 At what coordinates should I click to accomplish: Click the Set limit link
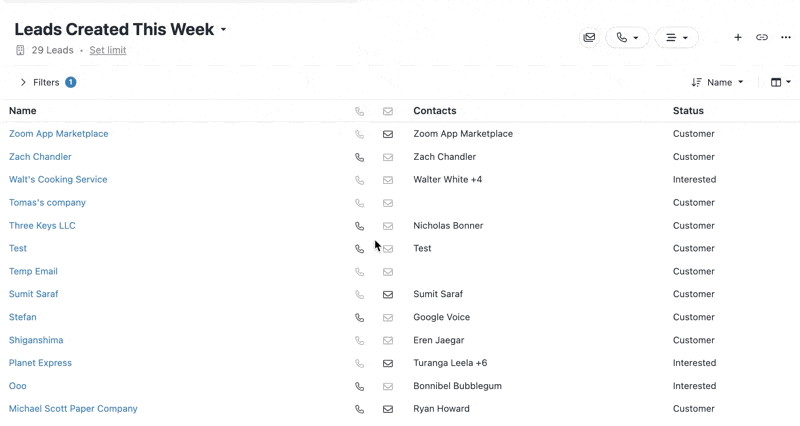(108, 50)
